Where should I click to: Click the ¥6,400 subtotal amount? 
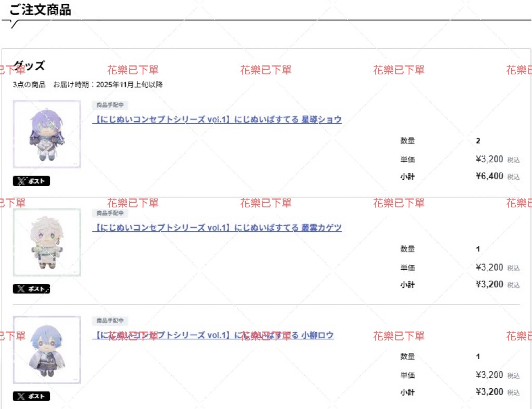click(489, 176)
